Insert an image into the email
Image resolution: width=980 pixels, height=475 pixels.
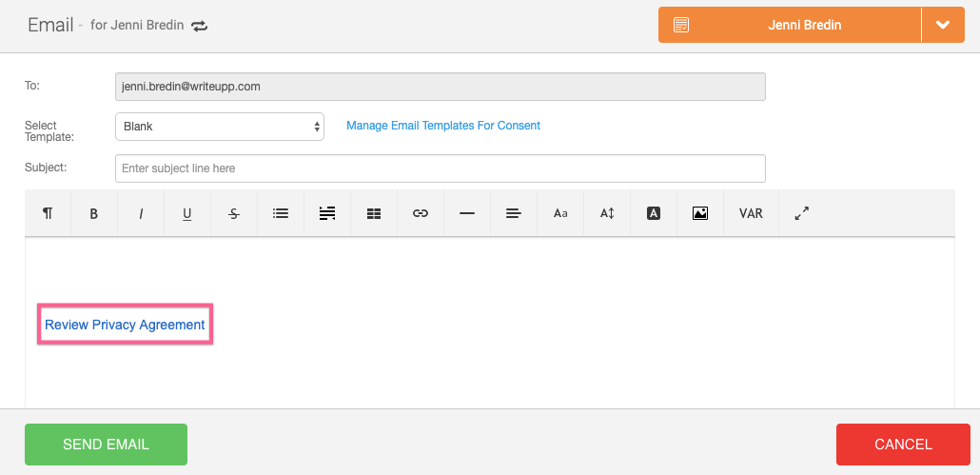[700, 213]
